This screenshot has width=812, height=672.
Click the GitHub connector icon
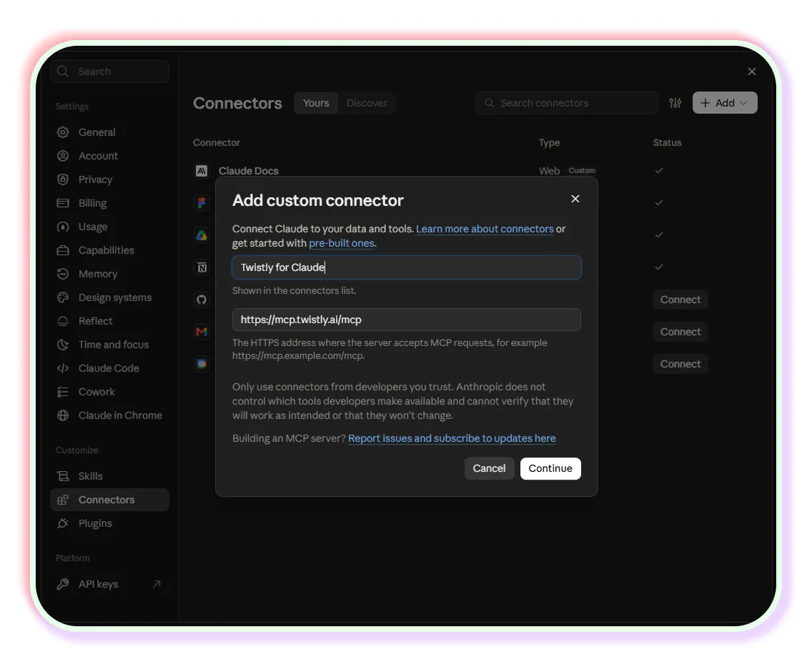tap(202, 300)
